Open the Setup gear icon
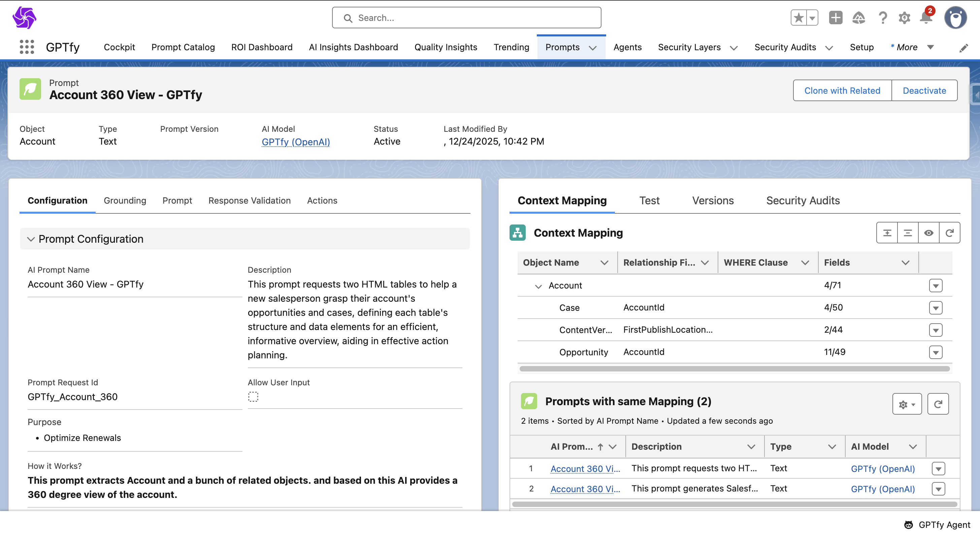Image resolution: width=980 pixels, height=538 pixels. point(904,18)
